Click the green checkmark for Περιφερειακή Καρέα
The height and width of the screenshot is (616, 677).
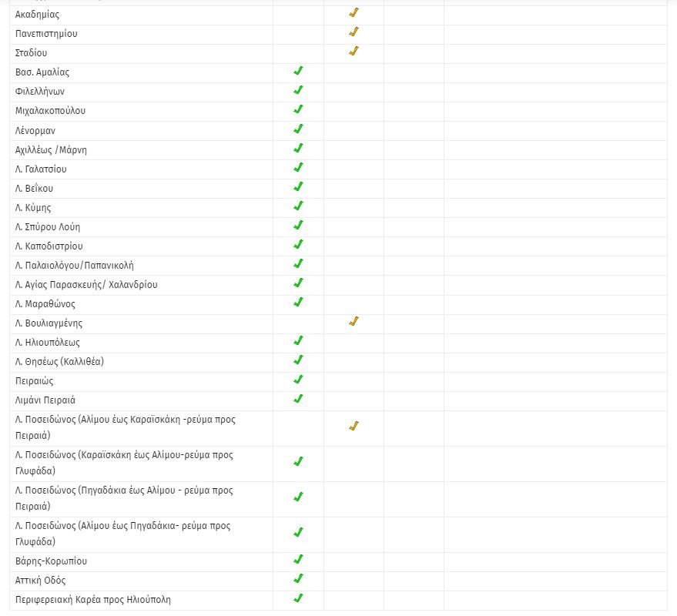(x=298, y=598)
